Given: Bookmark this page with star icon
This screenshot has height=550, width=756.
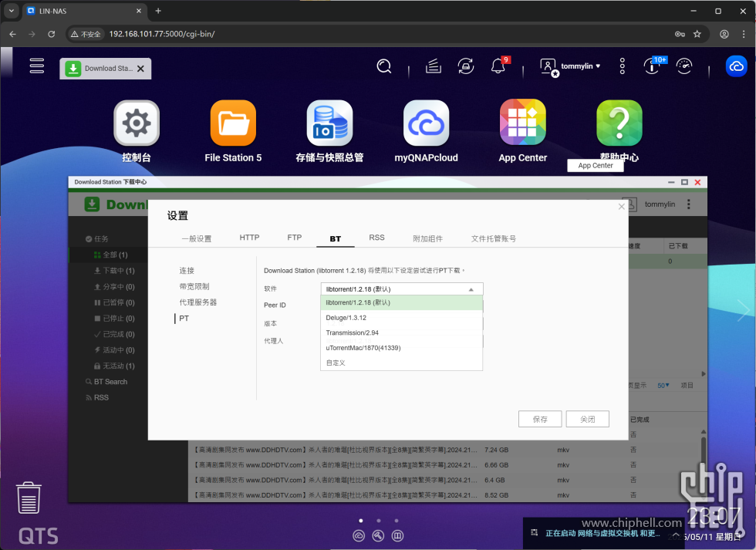Looking at the screenshot, I should pos(697,34).
